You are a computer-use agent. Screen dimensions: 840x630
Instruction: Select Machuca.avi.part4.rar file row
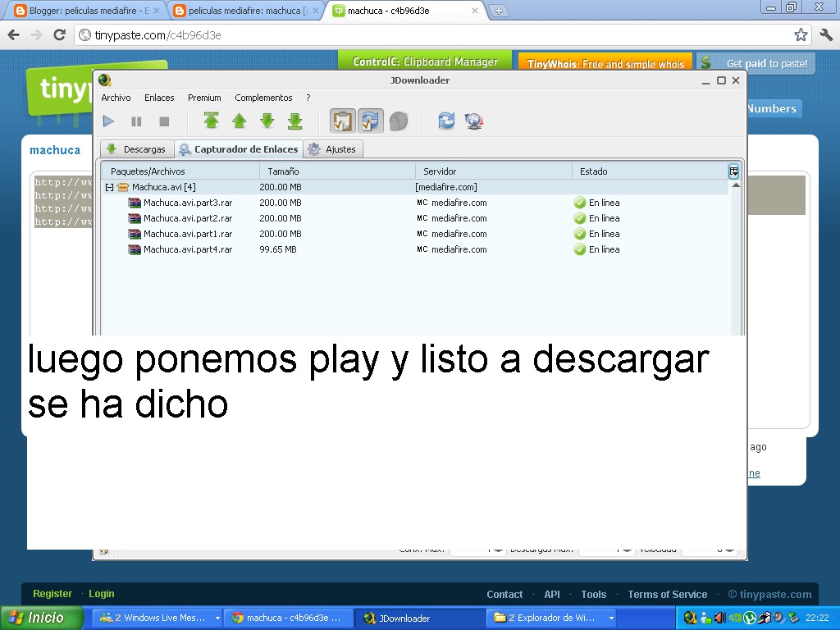414,249
